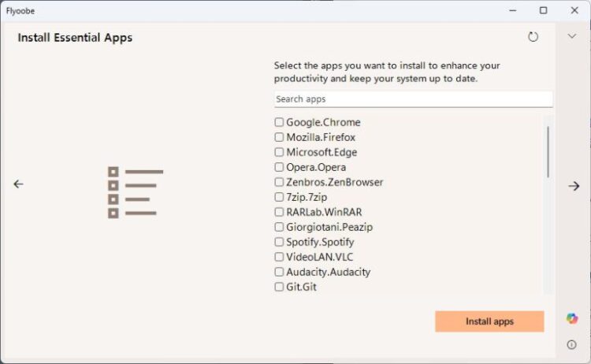The width and height of the screenshot is (591, 364).
Task: Click the info icon at bottom right
Action: pyautogui.click(x=572, y=344)
